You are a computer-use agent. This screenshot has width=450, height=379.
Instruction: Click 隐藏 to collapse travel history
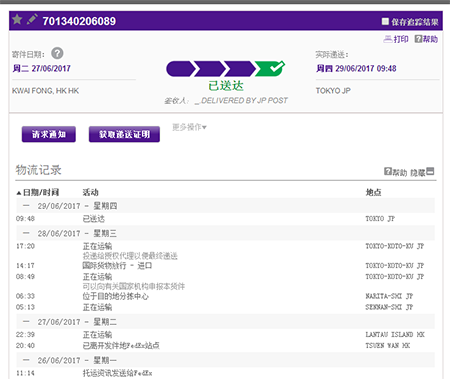pyautogui.click(x=422, y=172)
